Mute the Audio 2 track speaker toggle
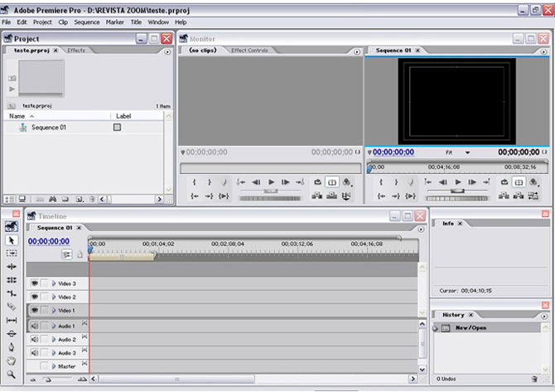555x392 pixels. pos(35,339)
